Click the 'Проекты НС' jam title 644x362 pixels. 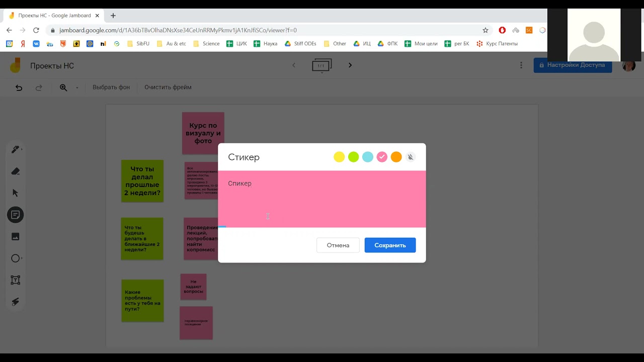pos(52,66)
